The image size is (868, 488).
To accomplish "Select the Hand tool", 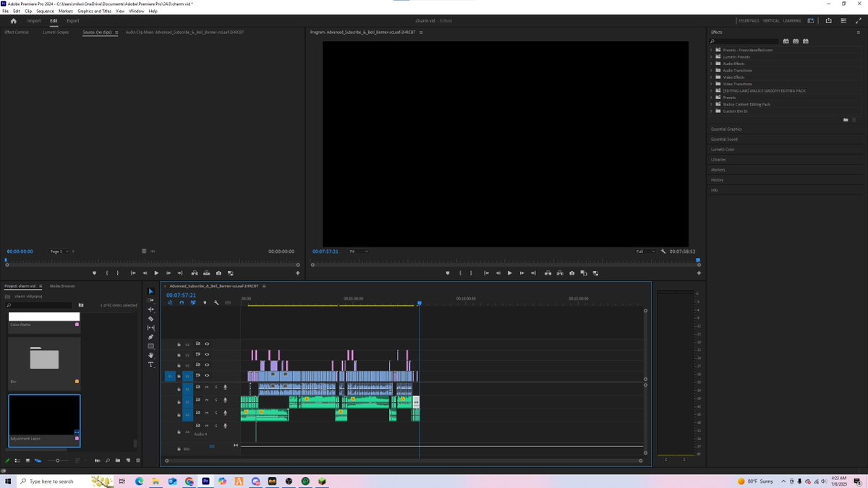I will point(150,355).
